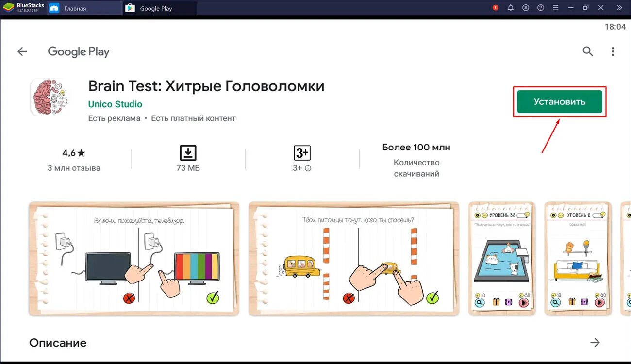Click the 73 МБ size text
This screenshot has width=631, height=364.
188,168
